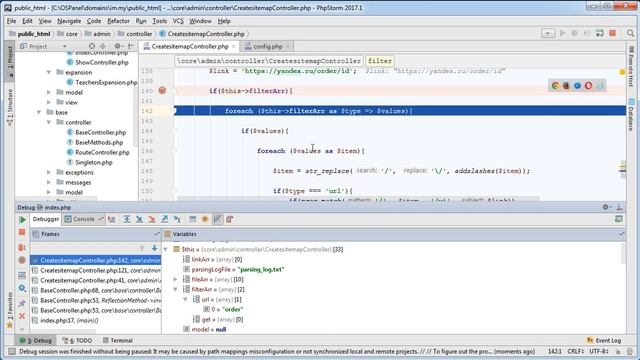Open the Event Log
This screenshot has height=360, width=640.
[604, 340]
